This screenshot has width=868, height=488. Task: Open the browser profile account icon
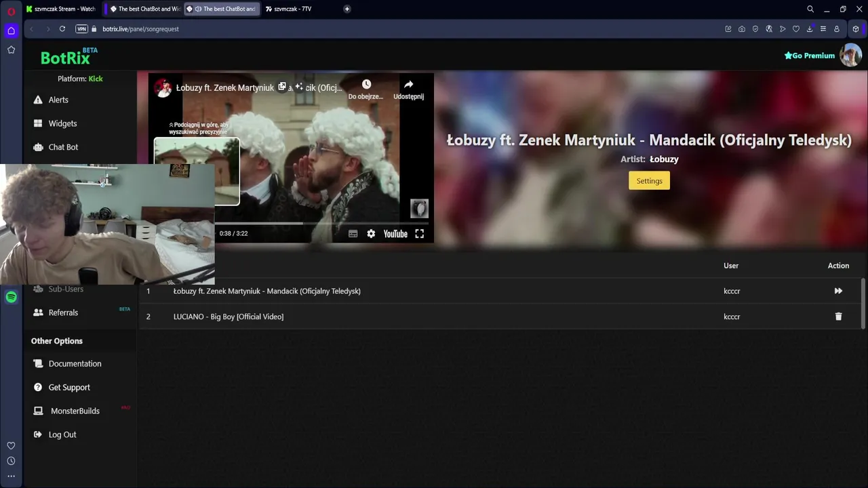click(837, 29)
